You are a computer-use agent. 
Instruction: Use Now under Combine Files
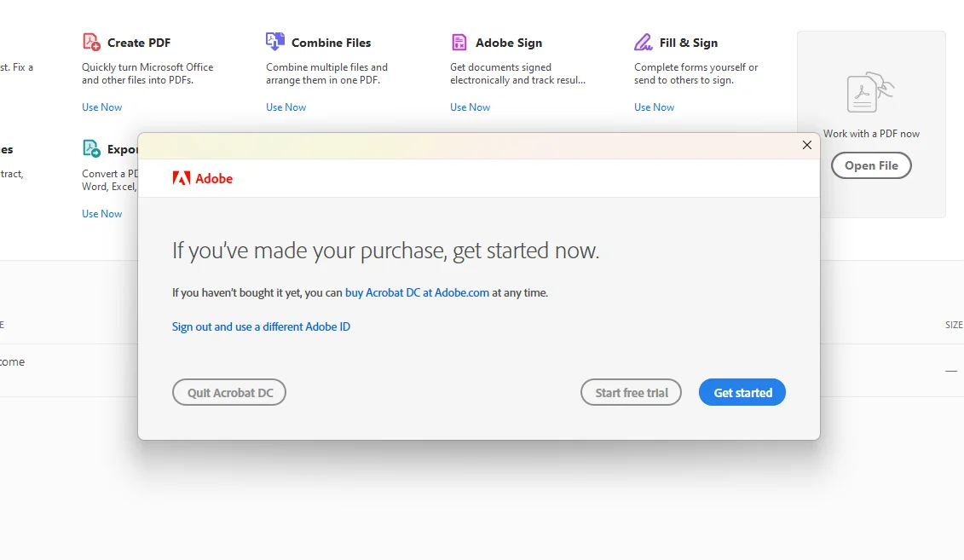(x=286, y=107)
